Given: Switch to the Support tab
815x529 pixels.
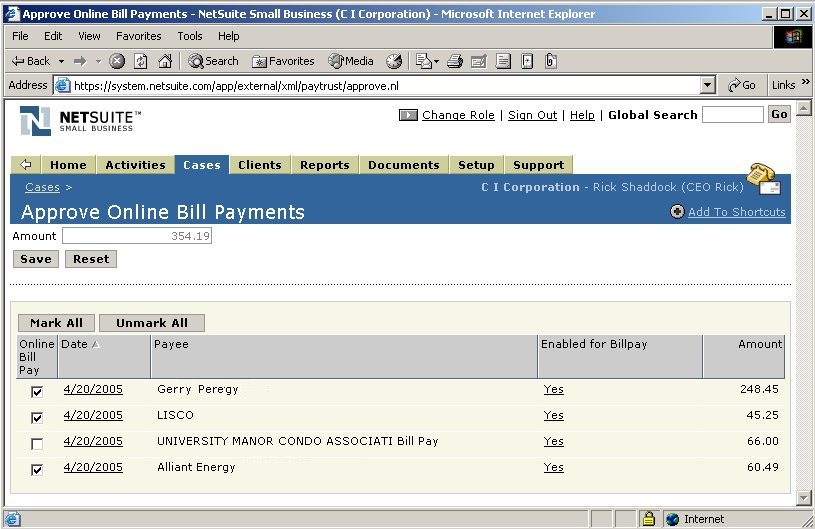Looking at the screenshot, I should click(538, 165).
